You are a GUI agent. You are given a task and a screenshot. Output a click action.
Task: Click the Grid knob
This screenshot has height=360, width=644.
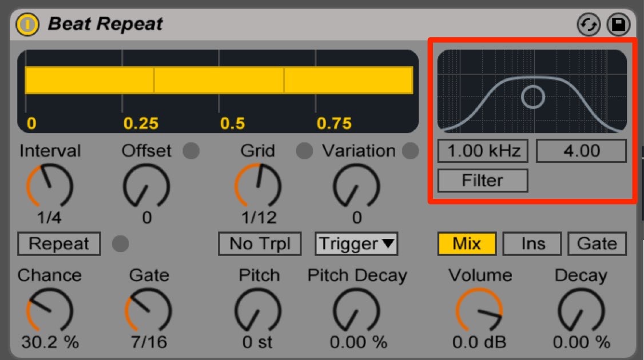(x=258, y=186)
